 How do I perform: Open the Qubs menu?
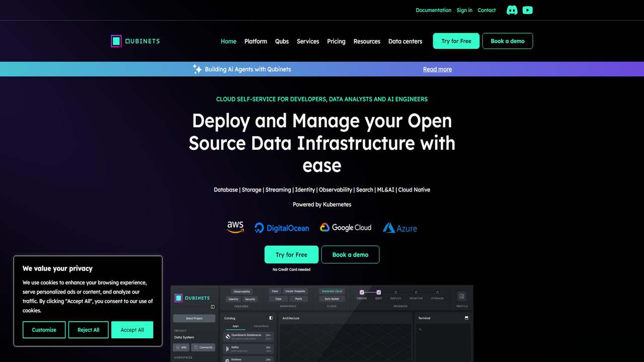(282, 41)
